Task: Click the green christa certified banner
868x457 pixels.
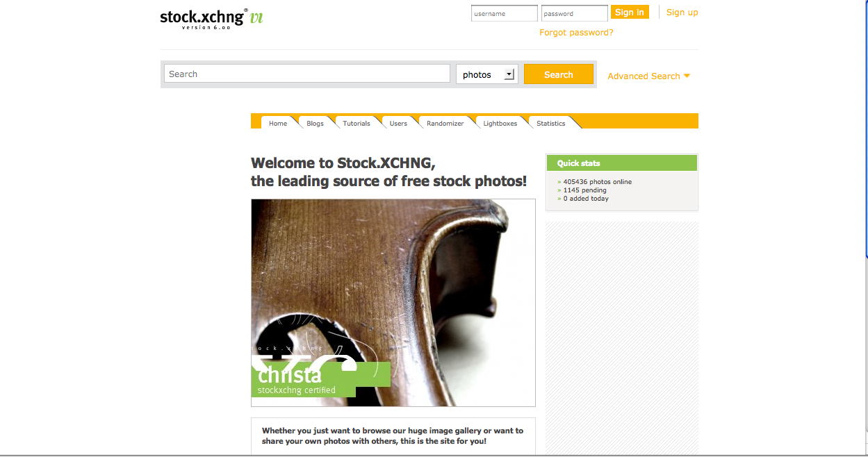Action: click(x=320, y=379)
